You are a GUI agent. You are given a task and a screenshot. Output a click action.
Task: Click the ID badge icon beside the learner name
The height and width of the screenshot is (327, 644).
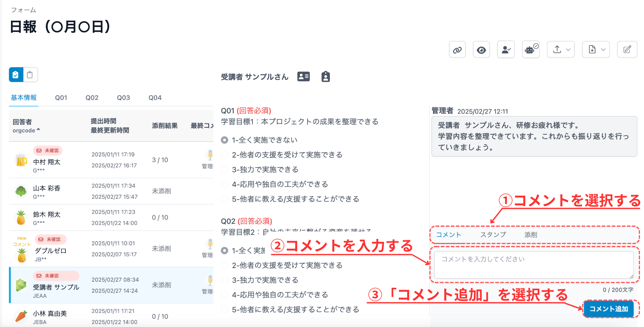(325, 76)
